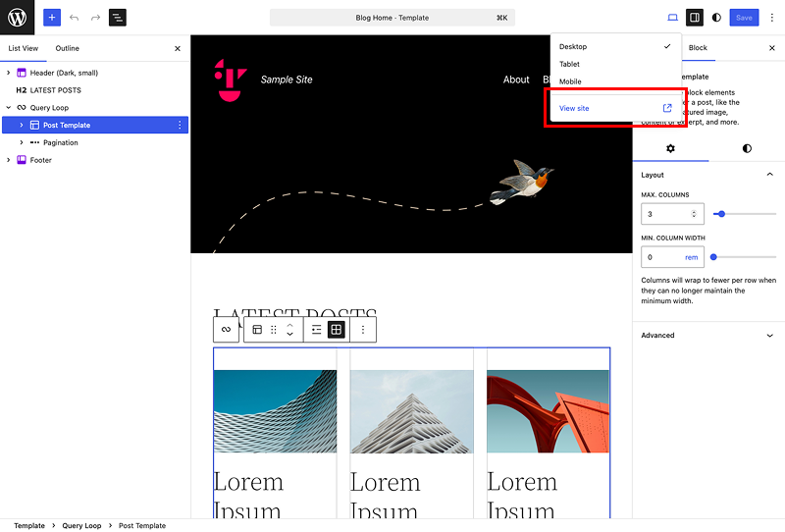Image resolution: width=785 pixels, height=532 pixels.
Task: Open Post Template row options menu
Action: [x=180, y=125]
